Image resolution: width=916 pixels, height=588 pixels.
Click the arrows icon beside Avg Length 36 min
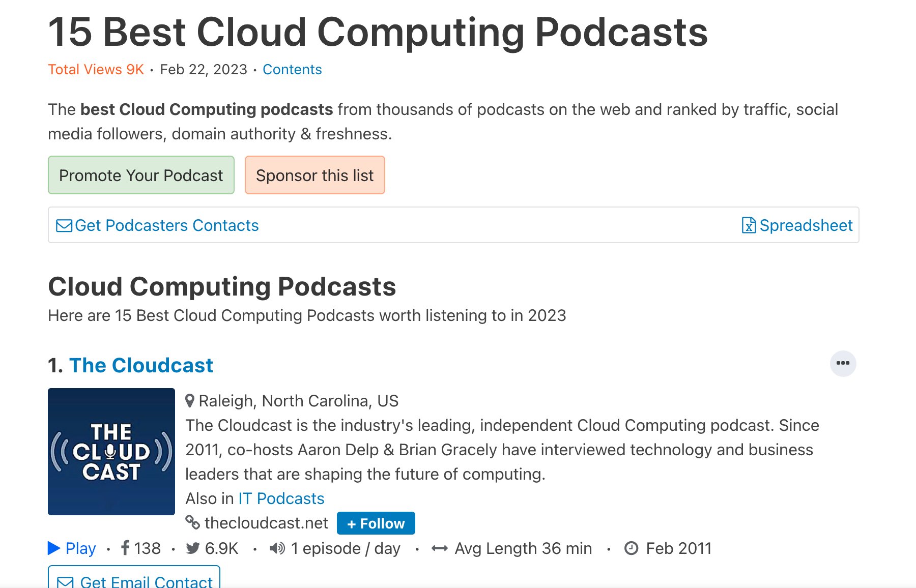click(439, 549)
